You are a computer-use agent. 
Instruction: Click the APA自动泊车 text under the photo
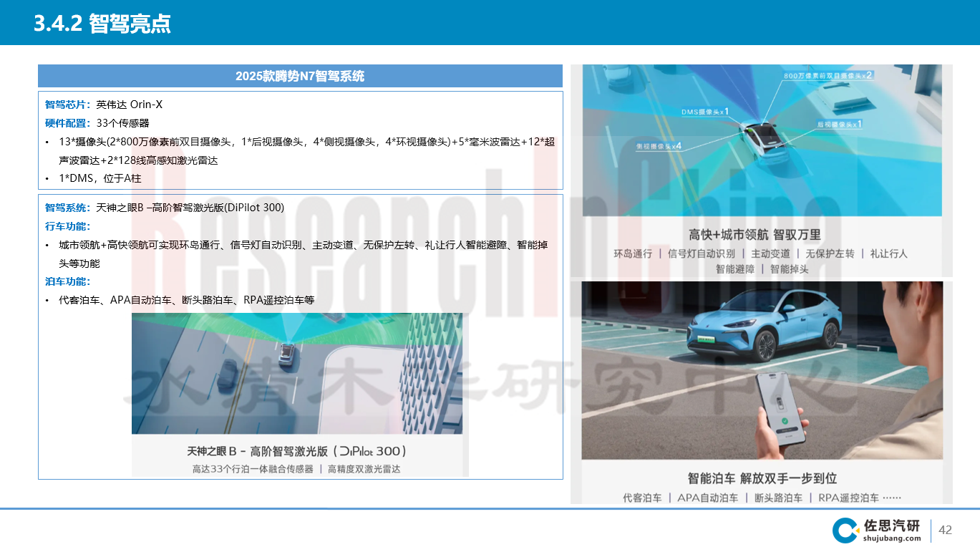(x=707, y=498)
